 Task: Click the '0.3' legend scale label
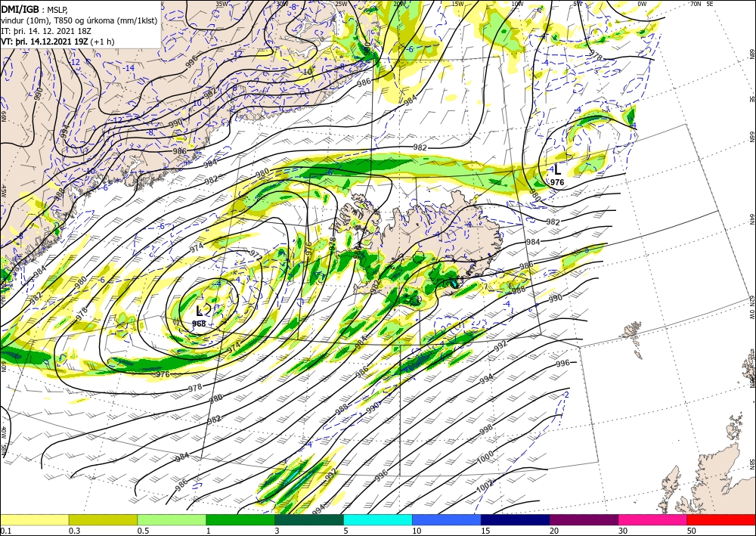pyautogui.click(x=74, y=531)
